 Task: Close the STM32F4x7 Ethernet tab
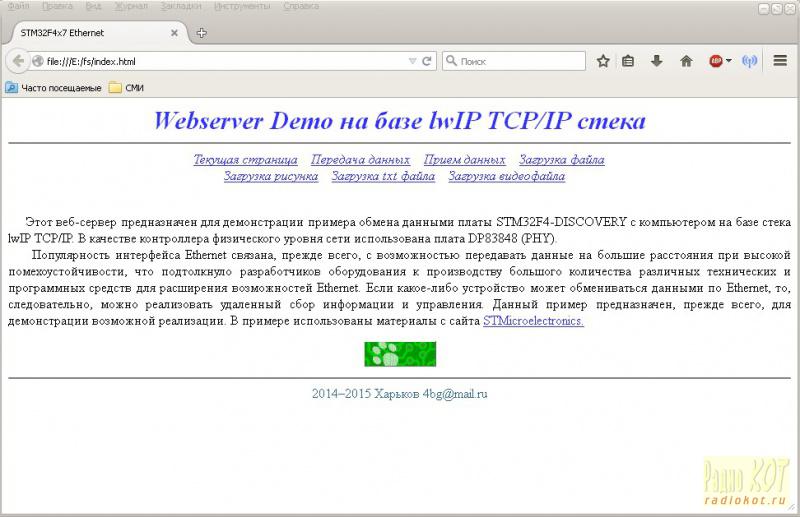pos(174,32)
